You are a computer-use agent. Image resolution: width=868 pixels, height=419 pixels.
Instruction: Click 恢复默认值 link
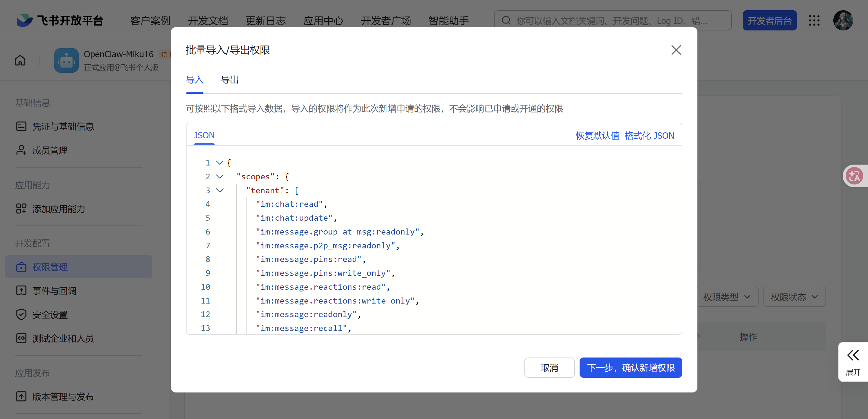(x=597, y=136)
